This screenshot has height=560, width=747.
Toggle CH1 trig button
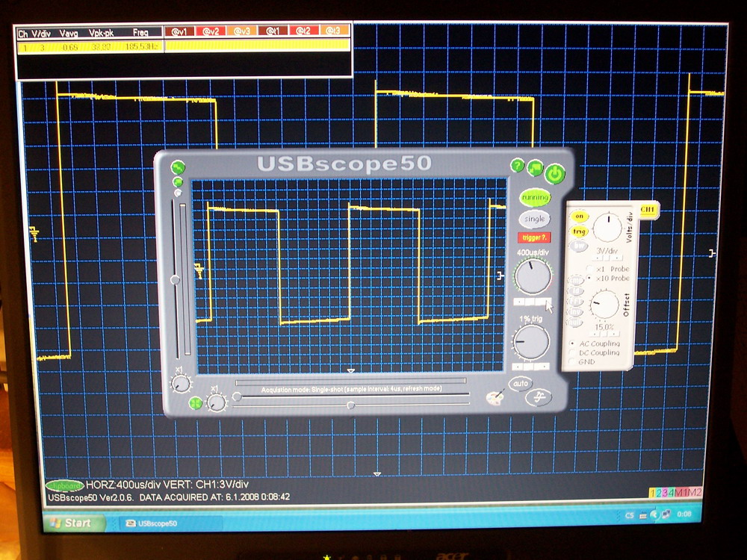[x=580, y=231]
